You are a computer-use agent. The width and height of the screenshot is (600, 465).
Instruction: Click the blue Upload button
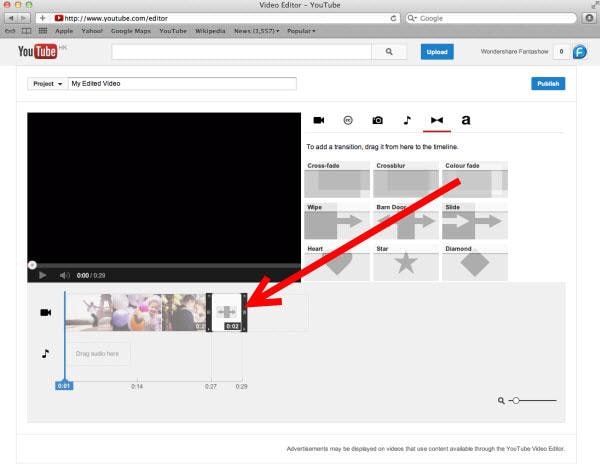437,52
